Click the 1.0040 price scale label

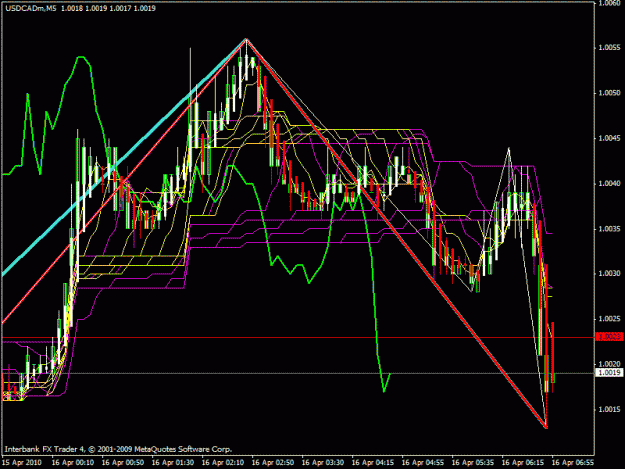click(x=610, y=184)
